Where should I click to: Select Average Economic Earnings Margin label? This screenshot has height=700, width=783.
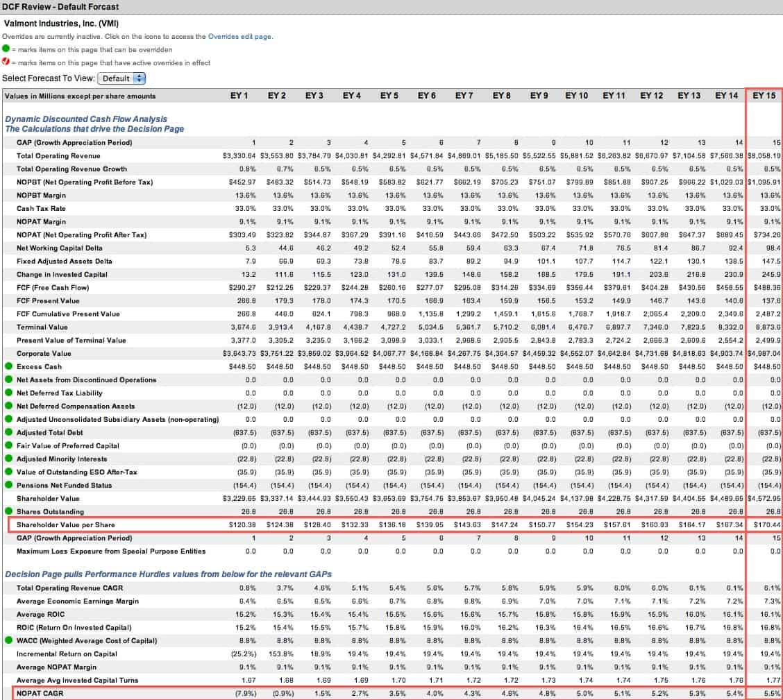click(78, 601)
